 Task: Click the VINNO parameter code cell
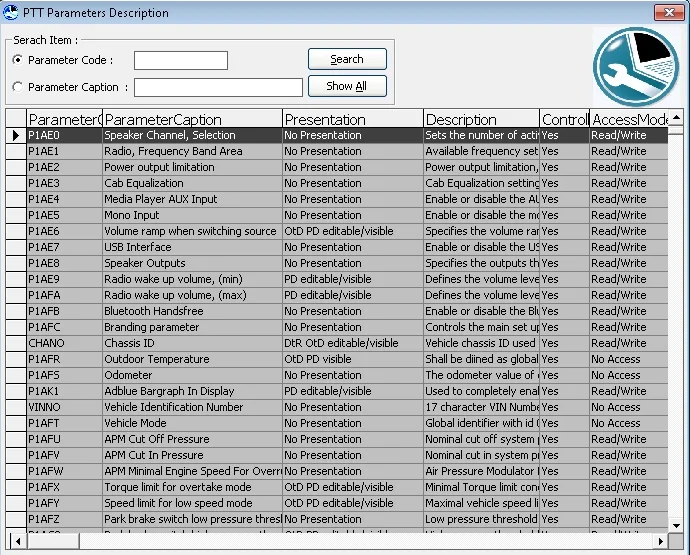click(x=64, y=407)
